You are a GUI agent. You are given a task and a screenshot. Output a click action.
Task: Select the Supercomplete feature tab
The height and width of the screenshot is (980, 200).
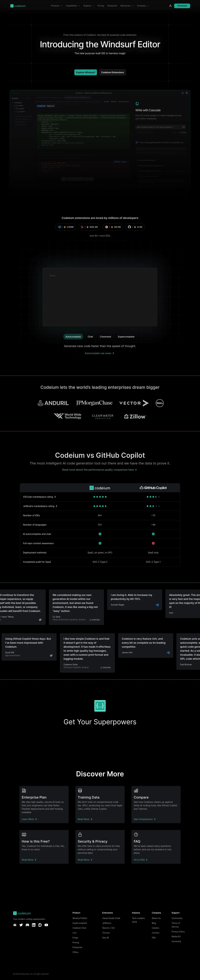click(x=126, y=337)
